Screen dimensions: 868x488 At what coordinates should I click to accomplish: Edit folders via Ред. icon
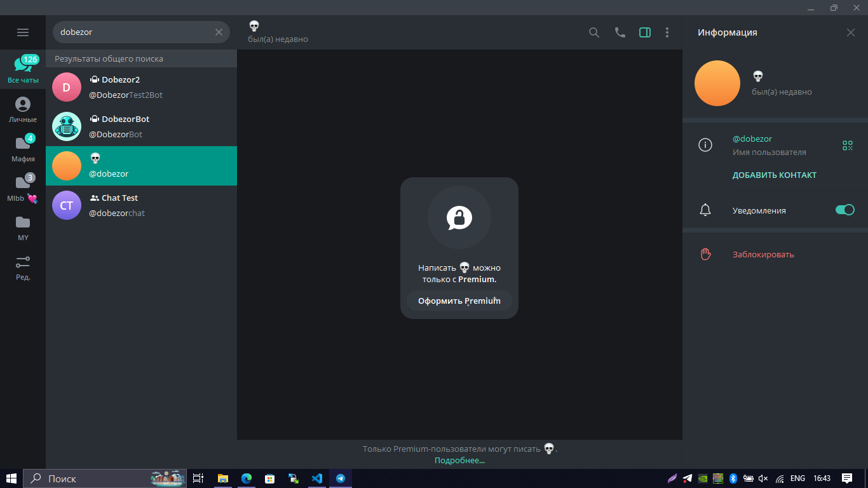pyautogui.click(x=23, y=267)
